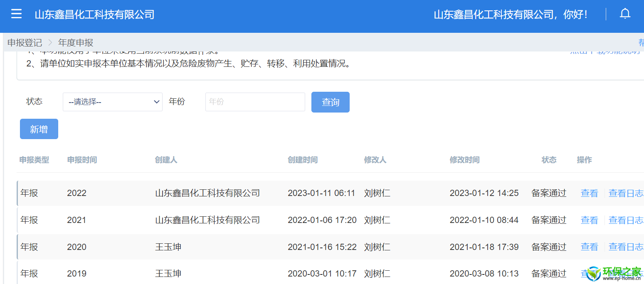Click the 新增 button
644x284 pixels.
pyautogui.click(x=39, y=129)
